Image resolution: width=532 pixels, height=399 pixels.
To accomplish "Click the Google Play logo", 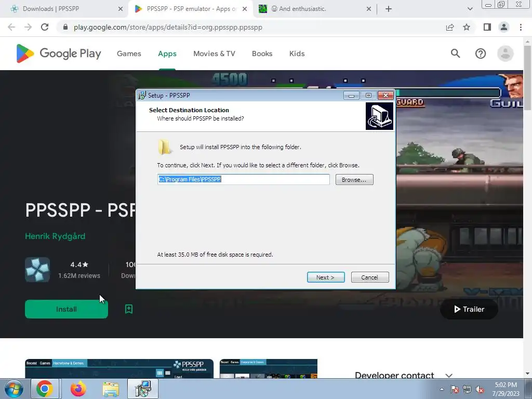I will 58,54.
